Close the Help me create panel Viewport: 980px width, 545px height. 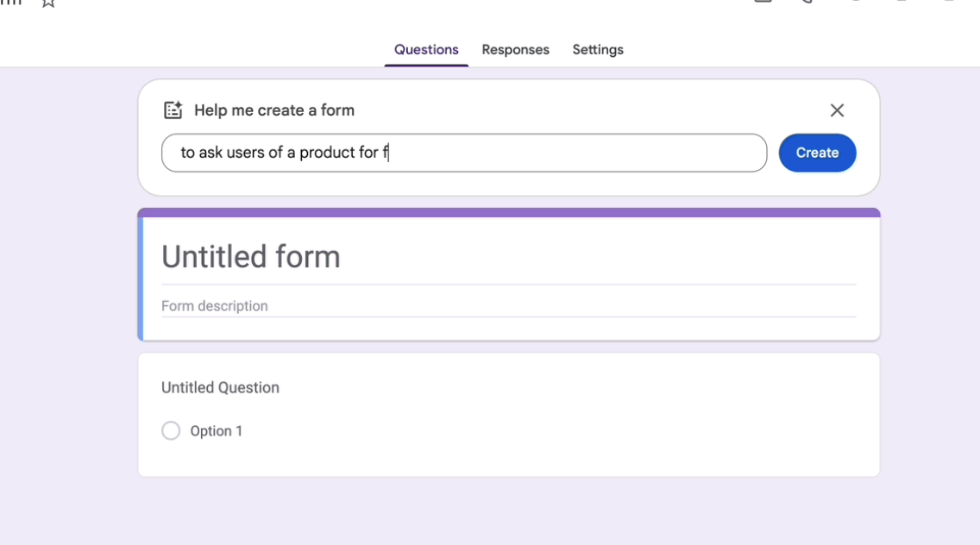(837, 110)
